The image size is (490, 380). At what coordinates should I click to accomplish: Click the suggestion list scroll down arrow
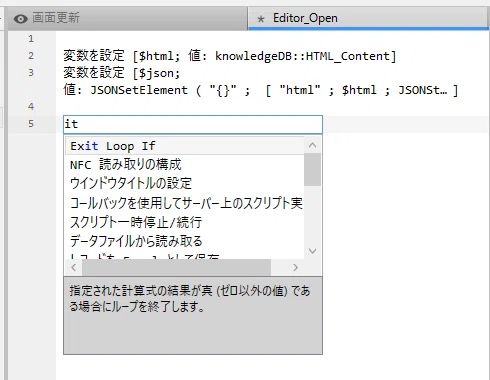tap(313, 251)
